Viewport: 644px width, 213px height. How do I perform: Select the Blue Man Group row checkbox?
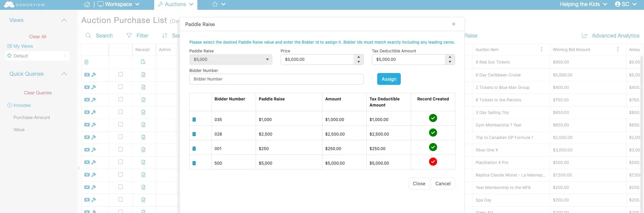120,87
